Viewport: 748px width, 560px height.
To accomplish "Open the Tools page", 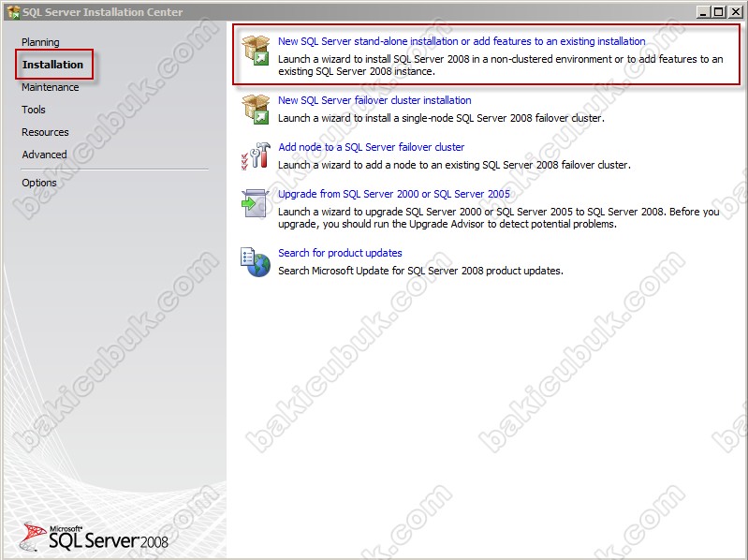I will [34, 110].
